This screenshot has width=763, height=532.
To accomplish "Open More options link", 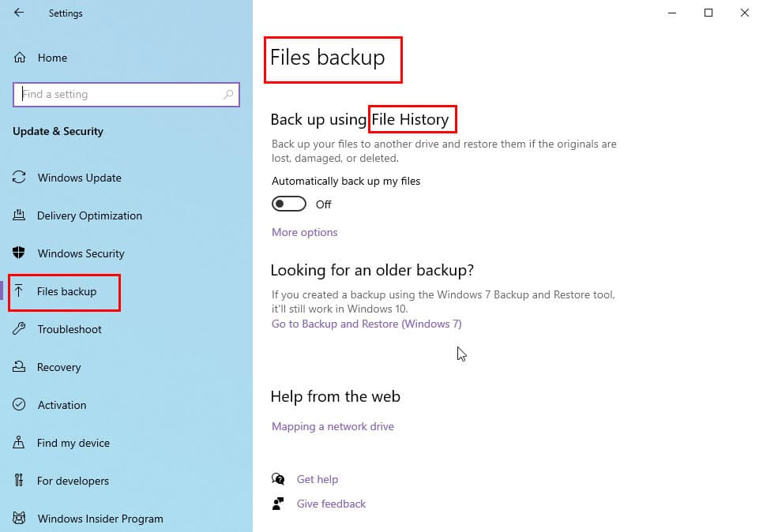I will click(305, 232).
